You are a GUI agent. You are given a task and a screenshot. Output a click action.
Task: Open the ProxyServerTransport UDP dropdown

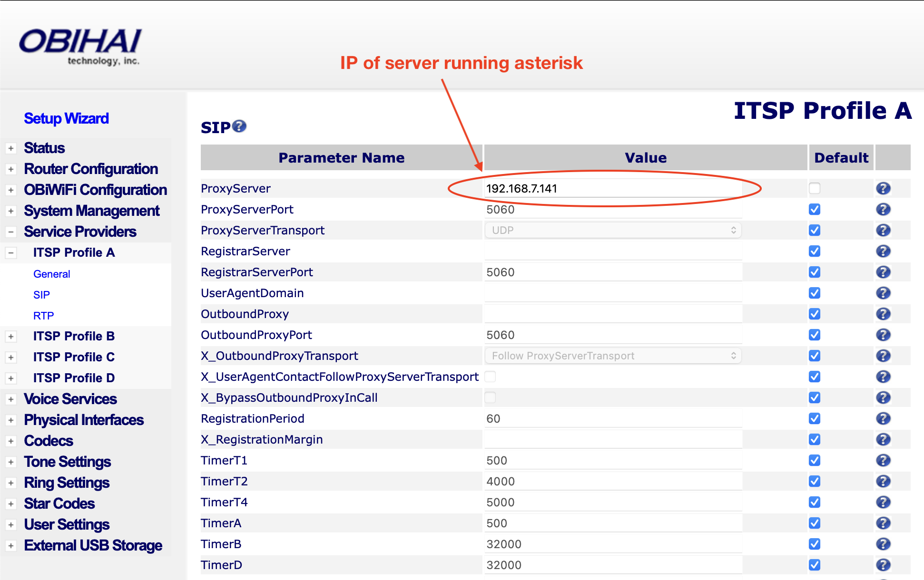(x=613, y=230)
